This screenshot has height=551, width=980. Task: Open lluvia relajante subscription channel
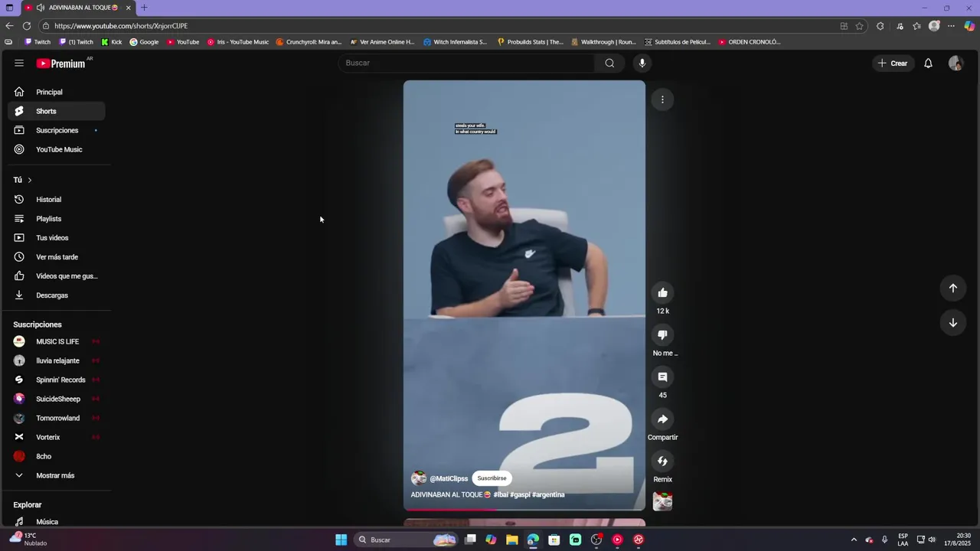(57, 360)
